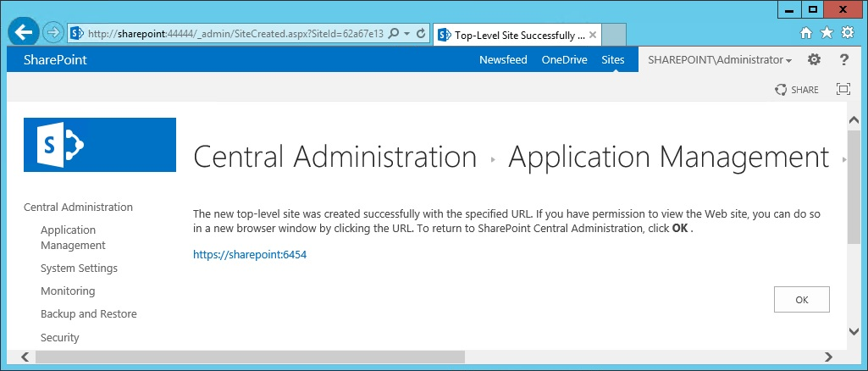Click the horizontal scrollbar right arrow
Viewport: 868px width, 371px height.
[829, 357]
